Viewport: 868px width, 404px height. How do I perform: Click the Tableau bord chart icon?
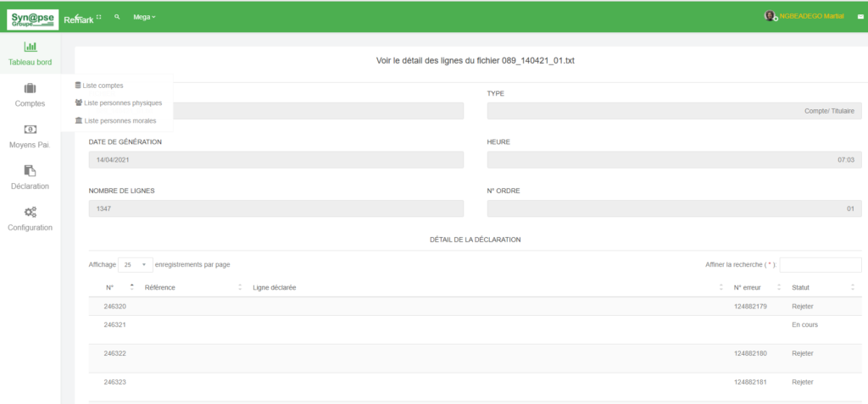[x=30, y=47]
